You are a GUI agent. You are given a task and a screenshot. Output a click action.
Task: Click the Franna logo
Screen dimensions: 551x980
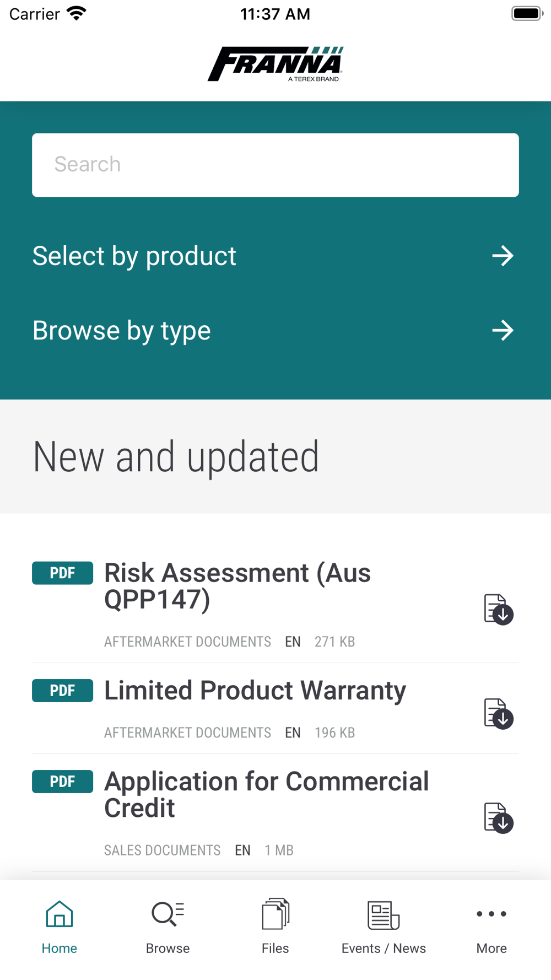click(275, 64)
